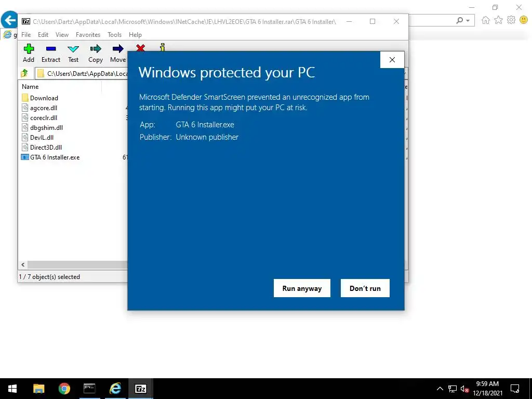Open the View menu in 7-Zip
Image resolution: width=532 pixels, height=399 pixels.
click(62, 35)
